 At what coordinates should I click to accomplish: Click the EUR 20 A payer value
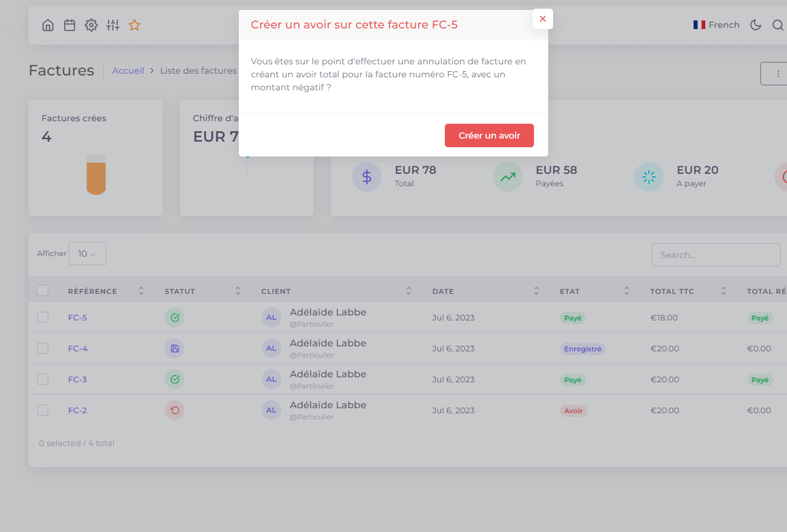pyautogui.click(x=697, y=170)
